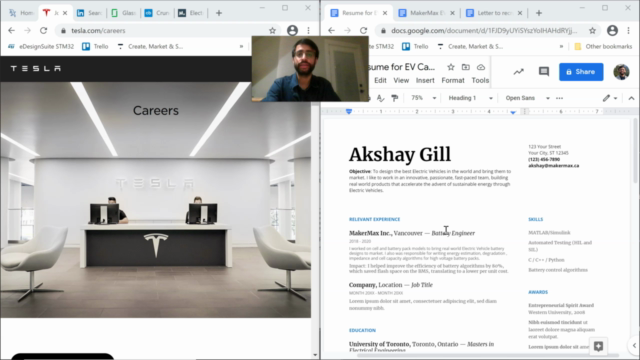The width and height of the screenshot is (640, 360).
Task: Open the Insert menu in Google Docs
Action: [425, 80]
